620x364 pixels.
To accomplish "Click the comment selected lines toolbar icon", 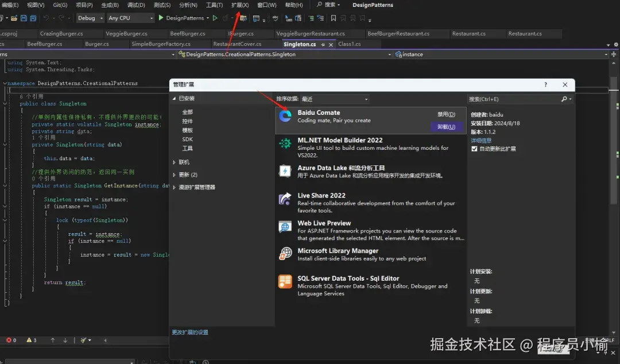I will click(x=311, y=18).
